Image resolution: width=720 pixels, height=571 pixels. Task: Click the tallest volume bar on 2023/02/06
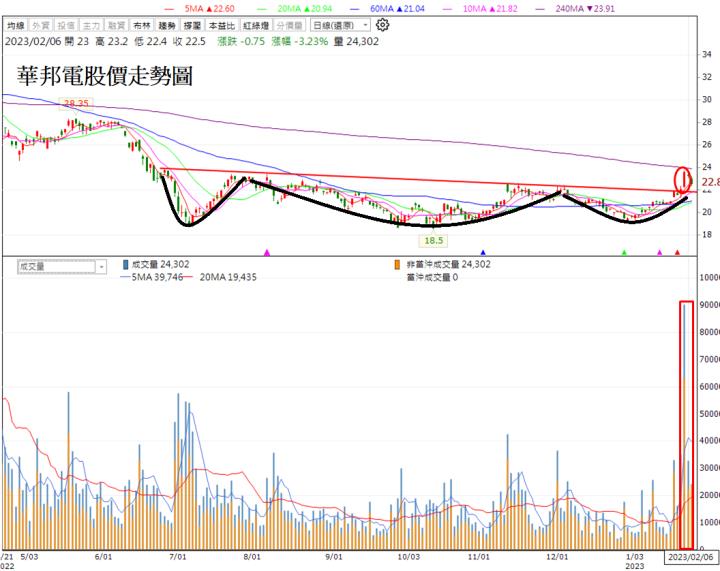point(684,427)
